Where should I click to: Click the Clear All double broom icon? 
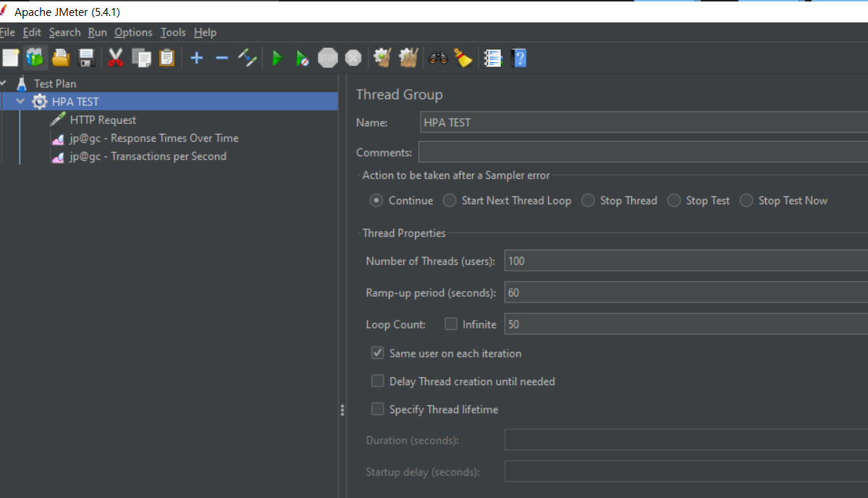408,58
